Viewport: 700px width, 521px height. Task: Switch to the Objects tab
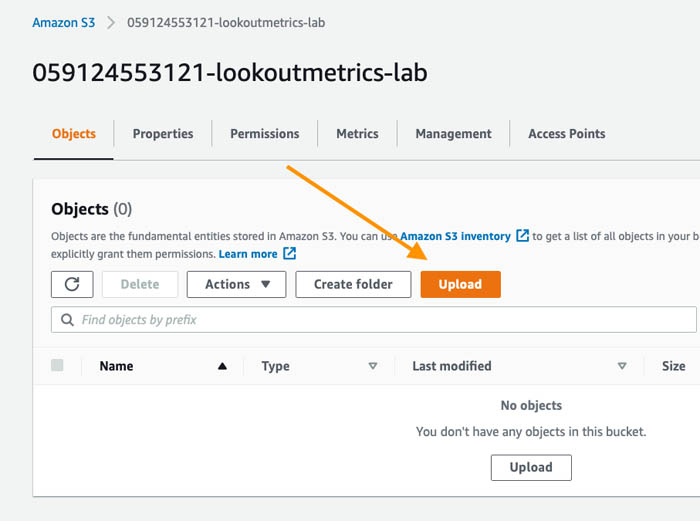[74, 134]
